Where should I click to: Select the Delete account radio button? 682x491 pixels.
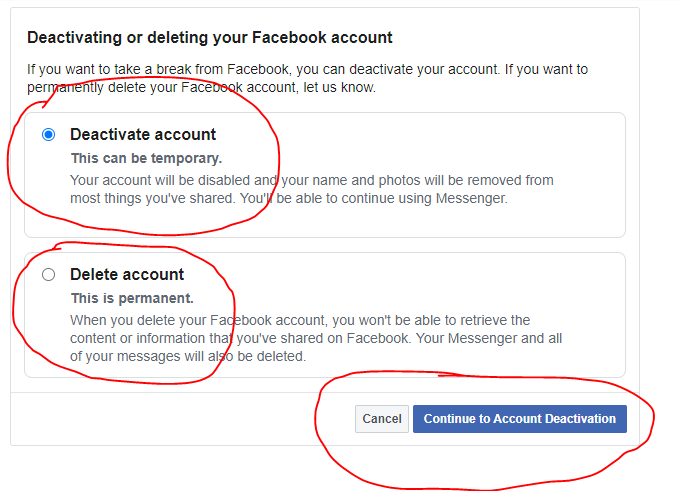[x=48, y=274]
